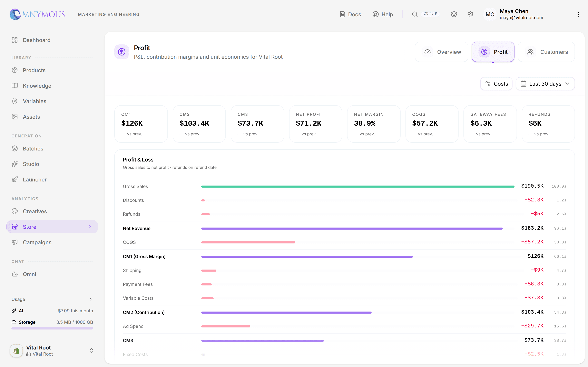
Task: Click the Creatives palette icon
Action: (x=15, y=211)
